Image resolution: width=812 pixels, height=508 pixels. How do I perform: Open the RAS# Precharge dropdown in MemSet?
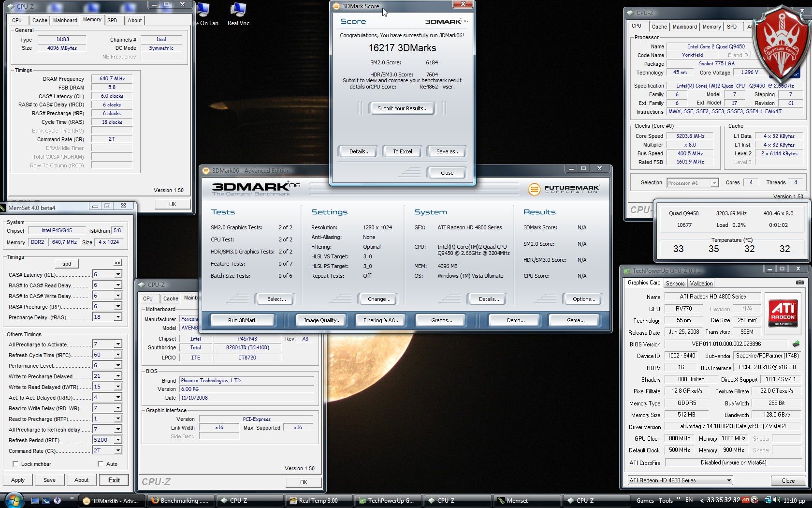point(118,306)
